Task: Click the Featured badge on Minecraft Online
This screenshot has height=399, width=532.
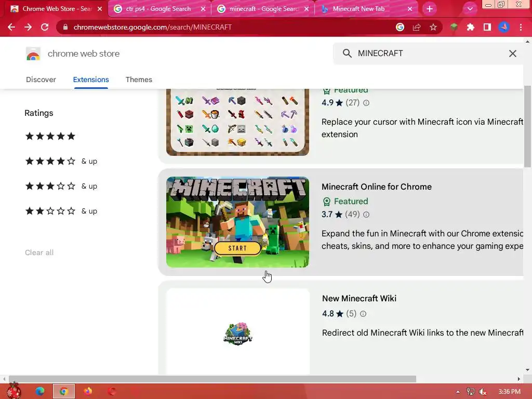Action: (x=345, y=202)
